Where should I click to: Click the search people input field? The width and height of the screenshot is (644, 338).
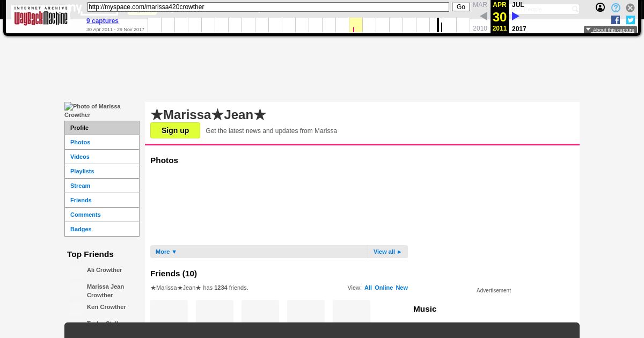pyautogui.click(x=541, y=9)
